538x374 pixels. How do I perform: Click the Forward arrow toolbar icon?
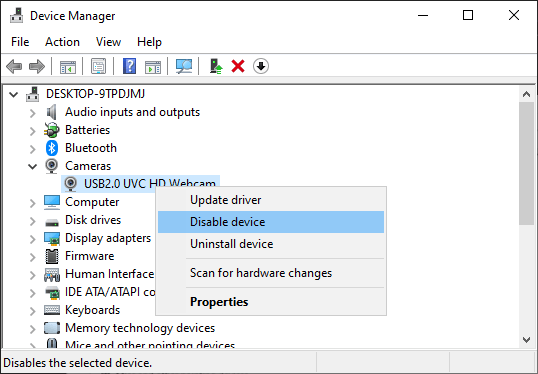37,66
